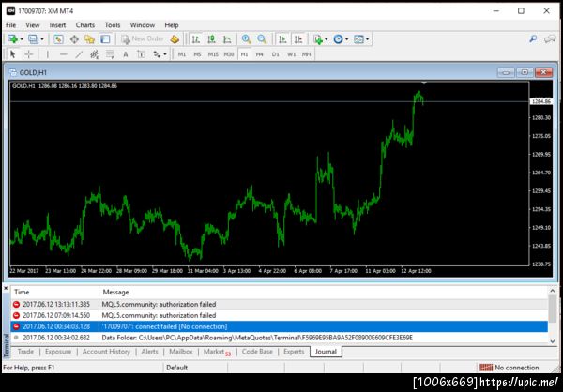Toggle the Navigator panel
The width and height of the screenshot is (563, 392).
click(89, 39)
